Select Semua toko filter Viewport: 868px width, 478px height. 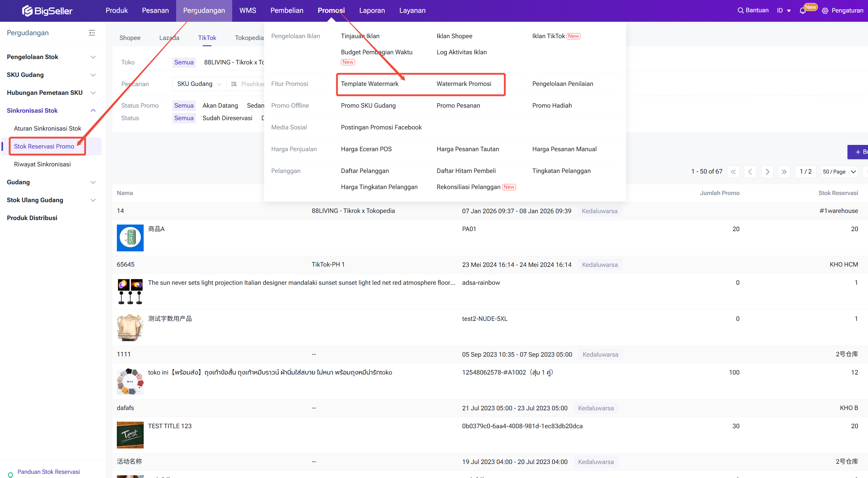(184, 62)
